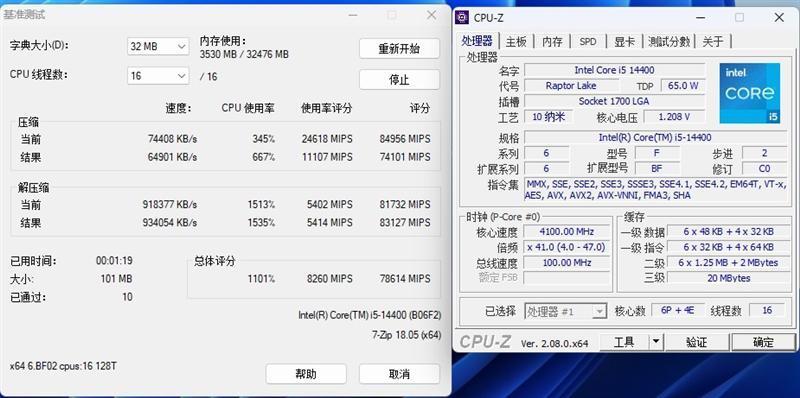Click the 规格 field Intel(R) Core(TM) i5-14400

655,137
